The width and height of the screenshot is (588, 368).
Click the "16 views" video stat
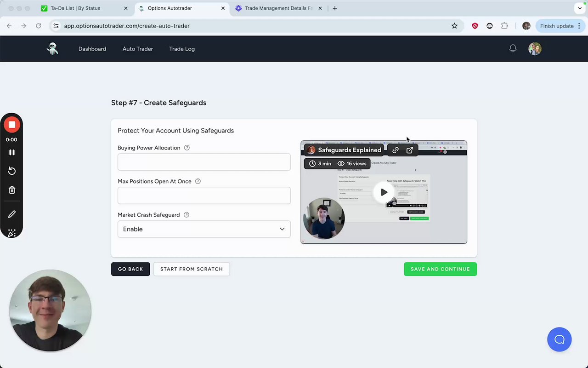point(352,163)
